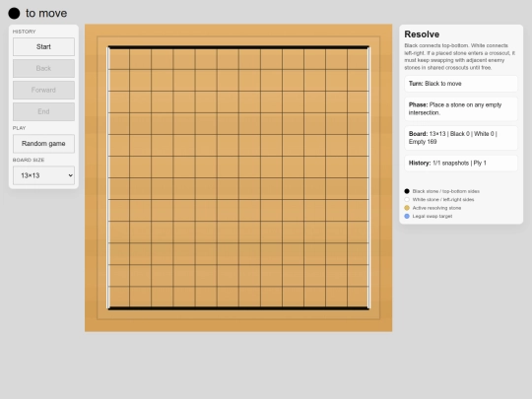Click the PLAY section label

coord(19,128)
